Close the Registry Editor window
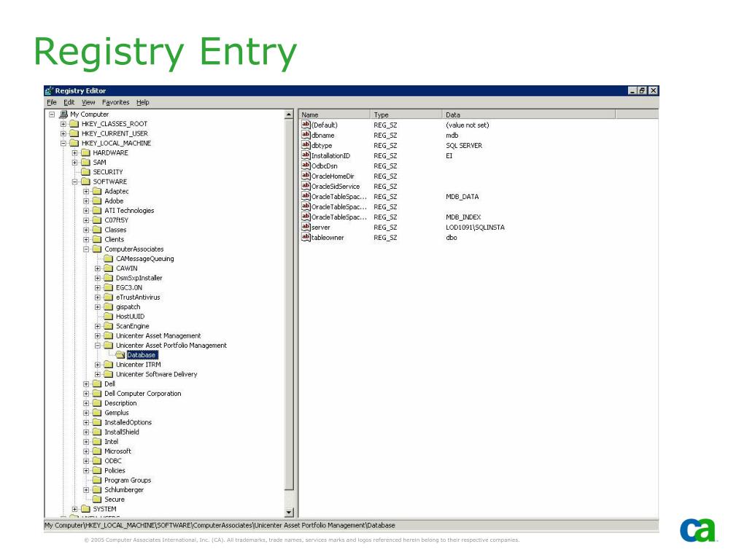This screenshot has height=560, width=747. coord(654,90)
